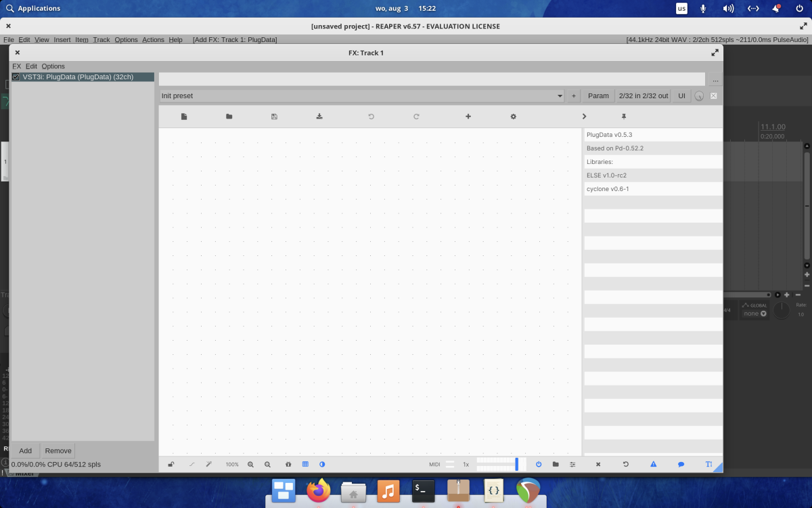The image size is (812, 508).
Task: Click the plus button next to preset list
Action: click(x=574, y=96)
